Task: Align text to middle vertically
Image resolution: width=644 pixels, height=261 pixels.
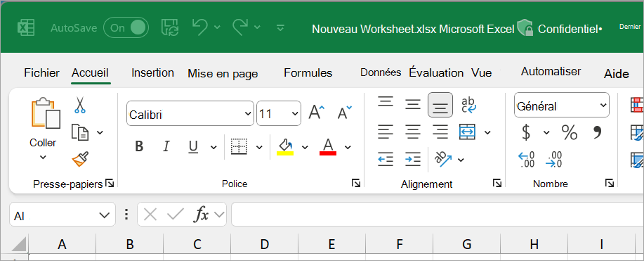Action: [413, 104]
